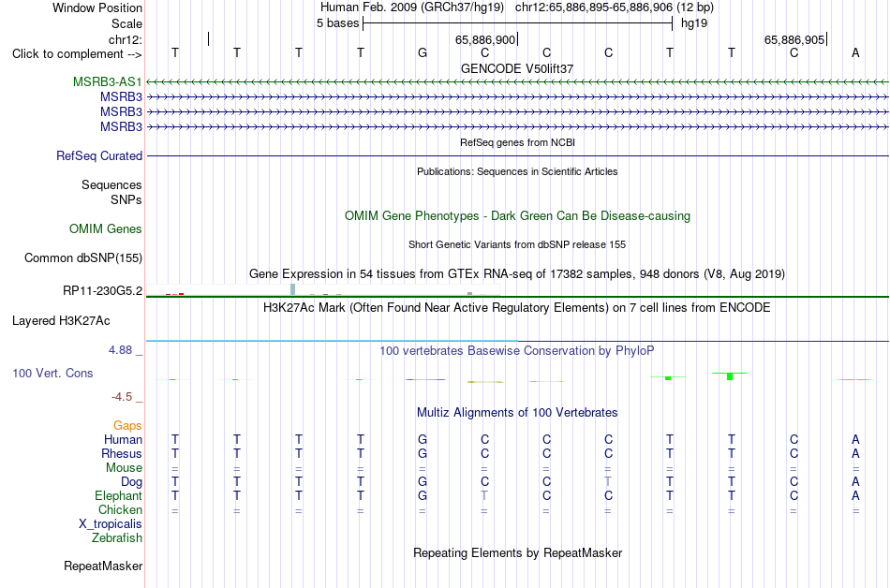Click the -4.5 lower scale value
This screenshot has height=588, width=890.
click(x=122, y=397)
